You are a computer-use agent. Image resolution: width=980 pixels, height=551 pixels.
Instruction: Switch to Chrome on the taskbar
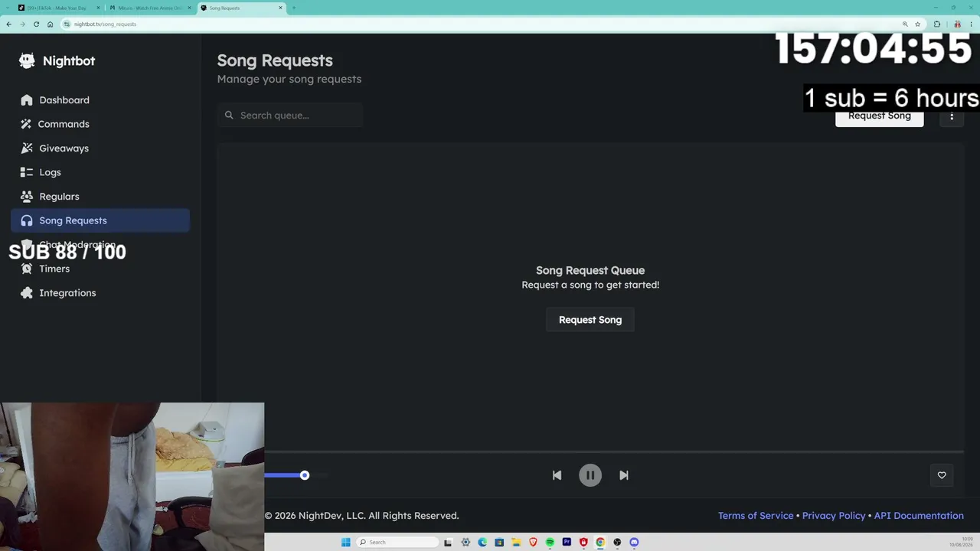pos(600,543)
